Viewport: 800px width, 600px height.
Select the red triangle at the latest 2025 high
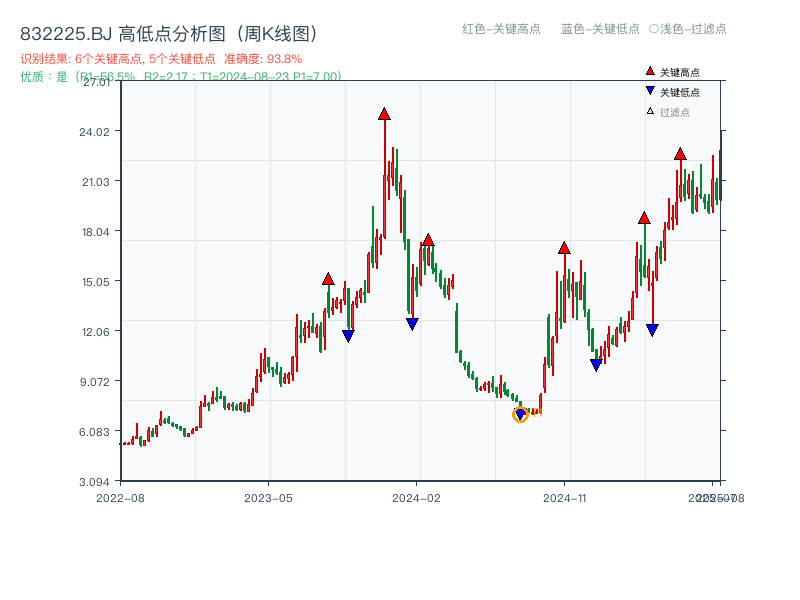pos(681,155)
